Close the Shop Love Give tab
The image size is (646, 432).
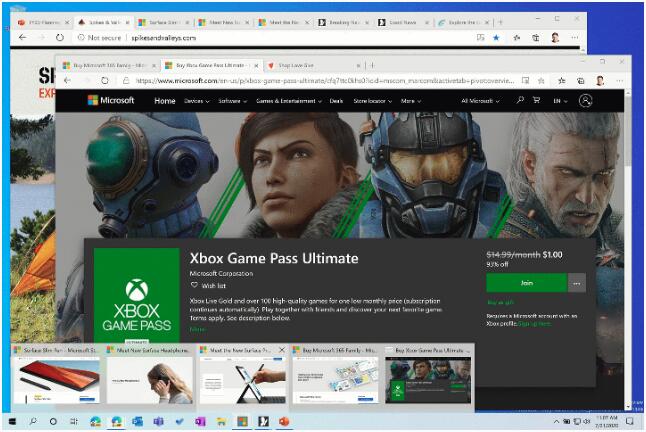[358, 65]
